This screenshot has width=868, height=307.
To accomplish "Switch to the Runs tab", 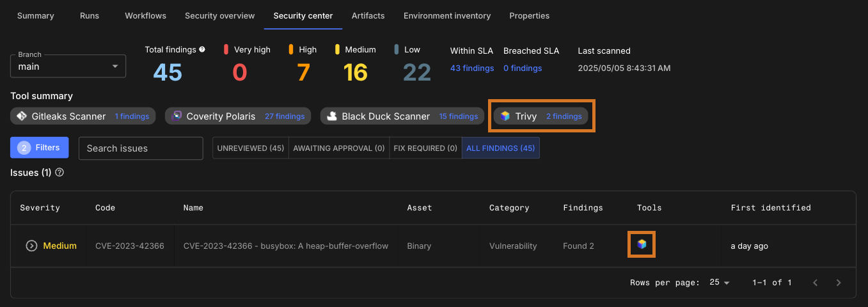I will (x=90, y=15).
